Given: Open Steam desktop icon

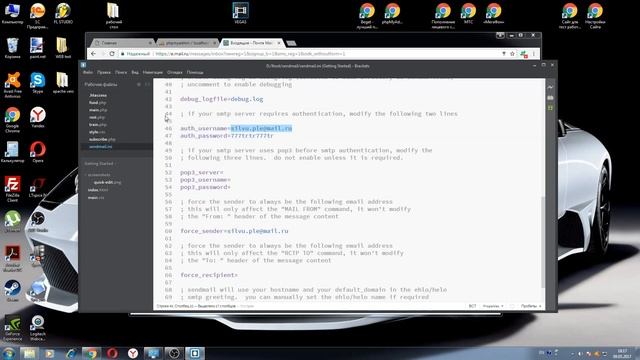Looking at the screenshot, I should (12, 291).
